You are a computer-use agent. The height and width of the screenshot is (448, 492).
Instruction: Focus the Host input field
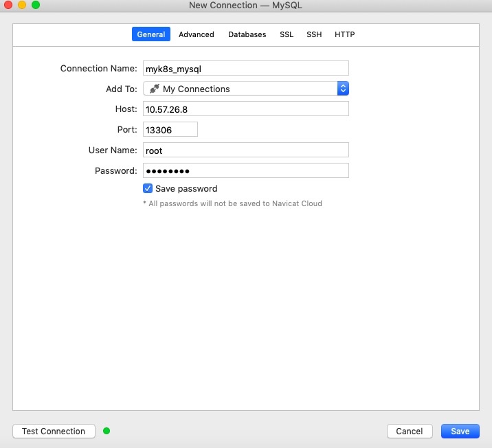246,109
